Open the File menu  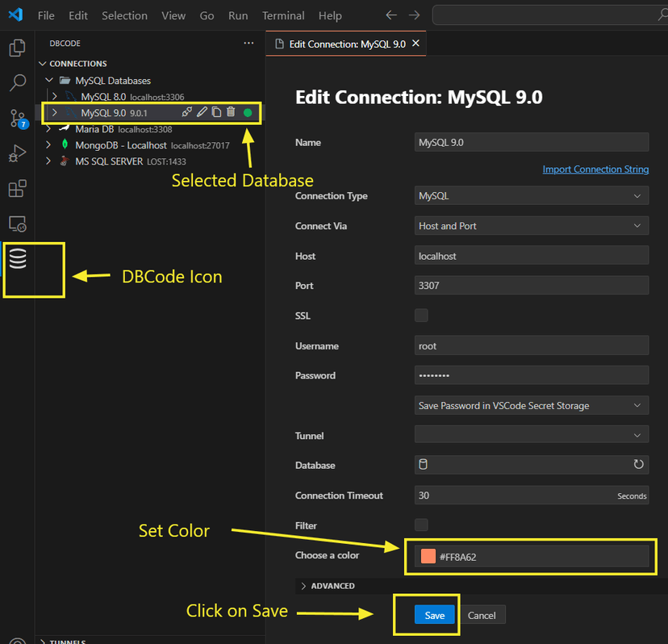pyautogui.click(x=46, y=15)
